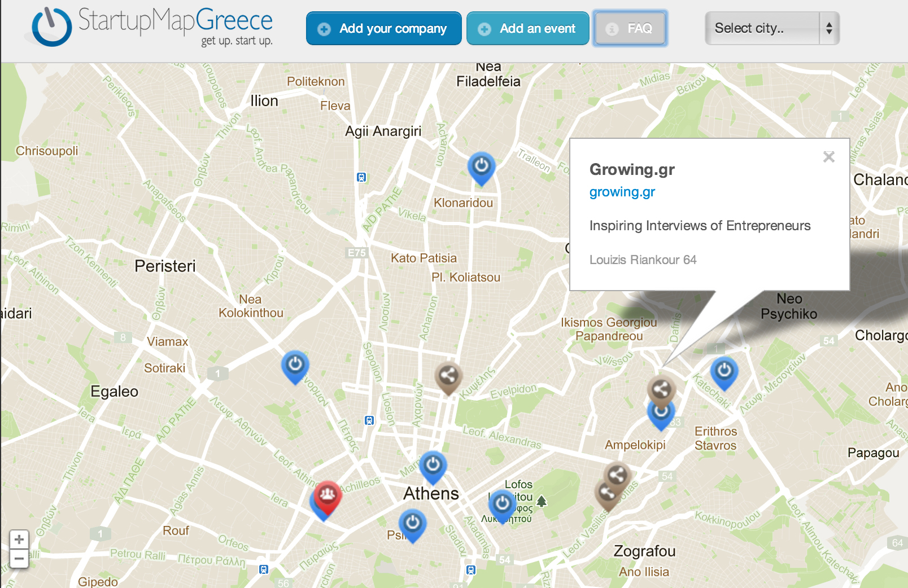Close the Growing.gr info popup

pos(829,157)
